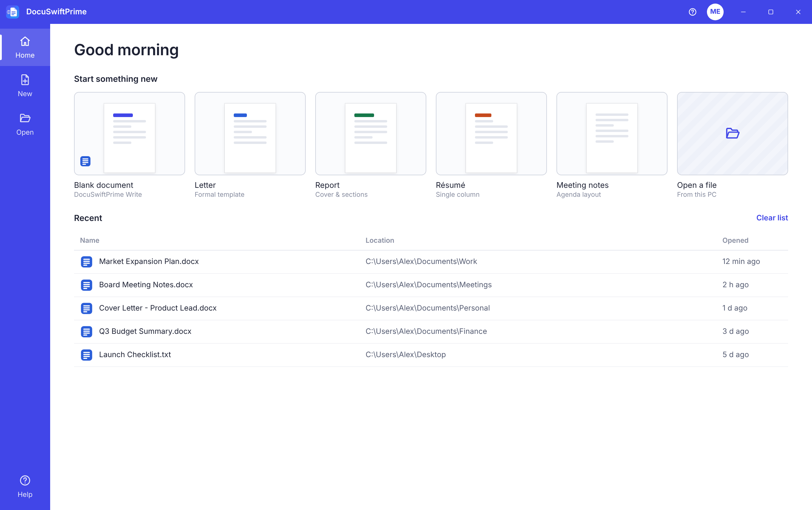Image resolution: width=812 pixels, height=510 pixels.
Task: Click the Report template label
Action: [327, 185]
